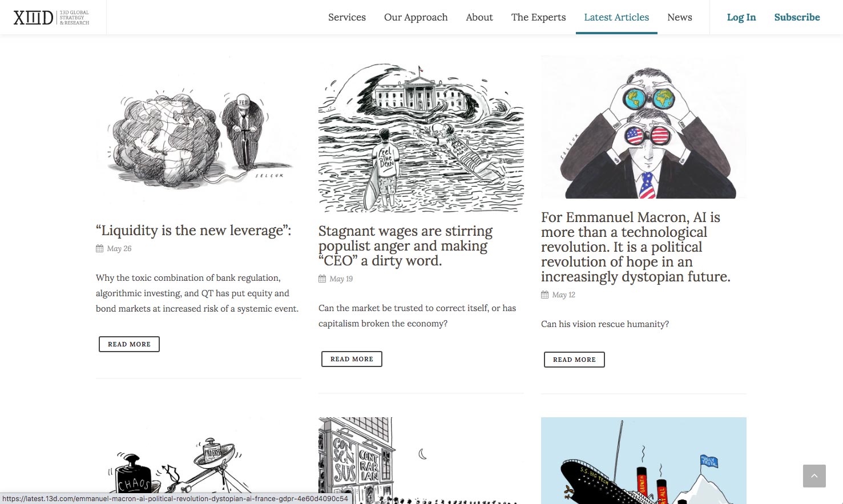Click the Subscribe link
This screenshot has height=504, width=843.
point(797,17)
